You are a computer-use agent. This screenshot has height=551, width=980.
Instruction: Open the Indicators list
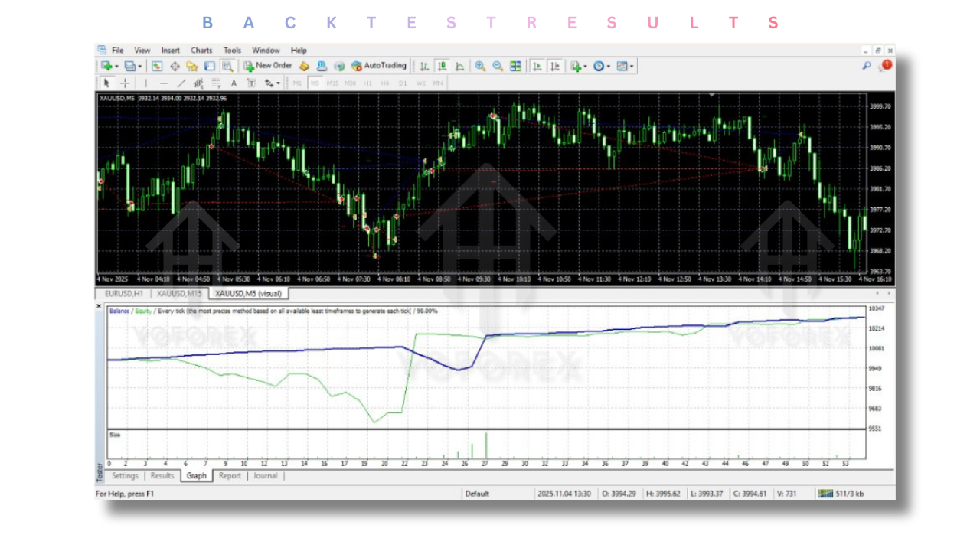click(x=576, y=66)
